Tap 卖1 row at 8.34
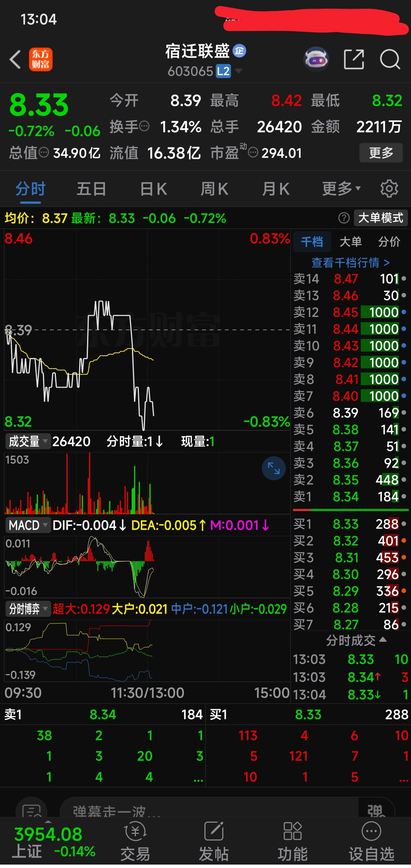This screenshot has height=868, width=411. pos(350,496)
